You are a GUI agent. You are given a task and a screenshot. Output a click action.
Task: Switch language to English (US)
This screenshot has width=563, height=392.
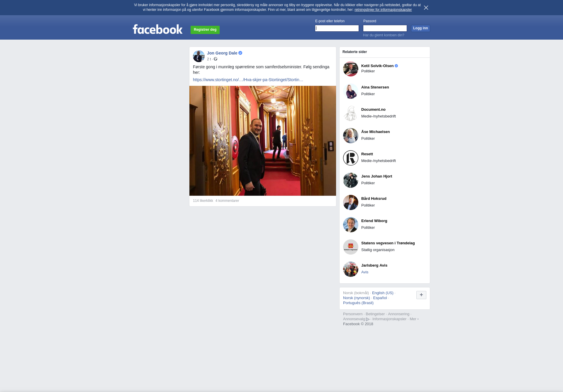382,293
